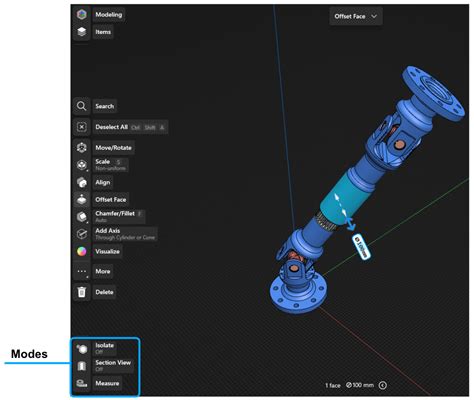Screen dimensions: 474x400
Task: Expand the Offset Face dropdown at top
Action: point(356,16)
